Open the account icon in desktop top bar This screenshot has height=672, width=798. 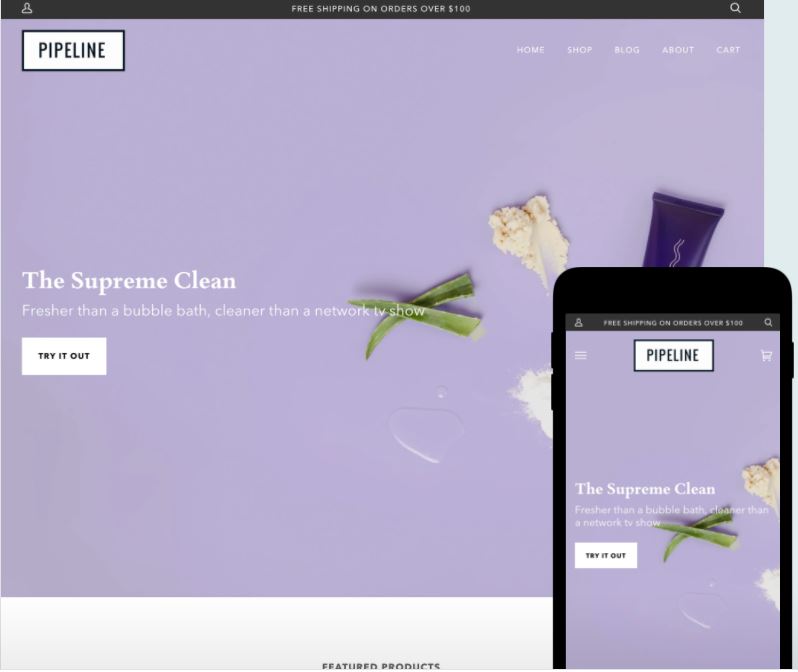pos(27,8)
